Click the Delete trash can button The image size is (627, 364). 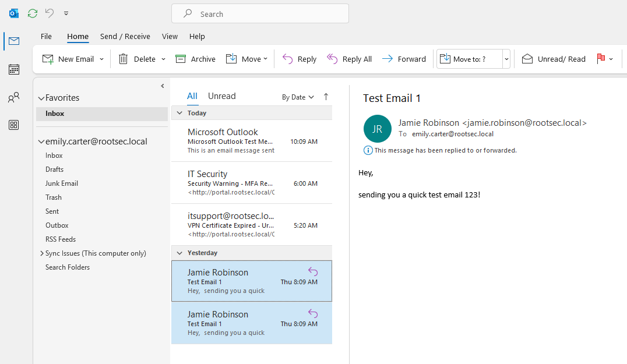pyautogui.click(x=137, y=59)
